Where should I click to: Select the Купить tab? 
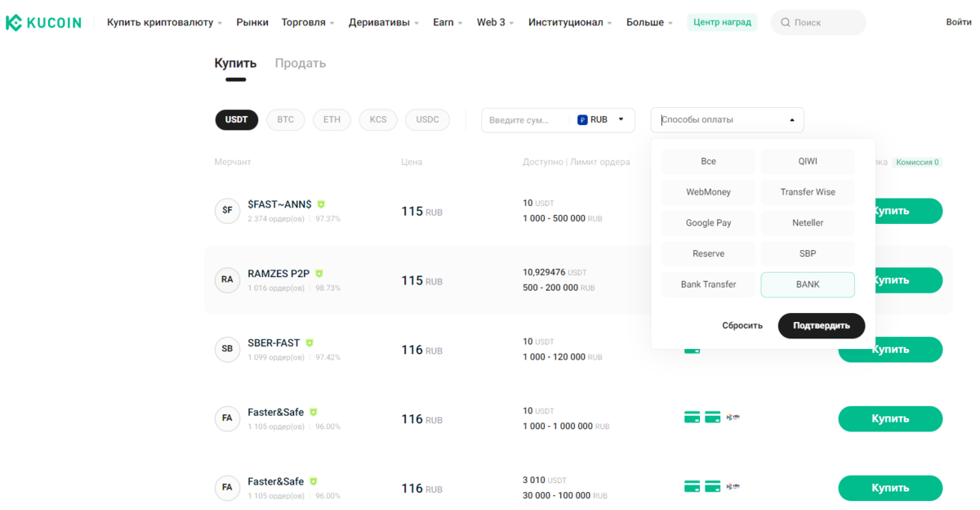tap(235, 63)
